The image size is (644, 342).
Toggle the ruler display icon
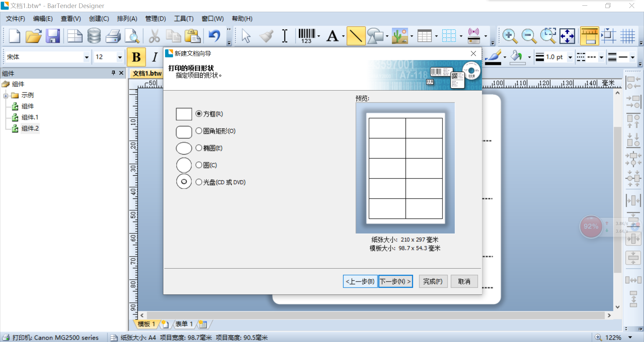589,36
